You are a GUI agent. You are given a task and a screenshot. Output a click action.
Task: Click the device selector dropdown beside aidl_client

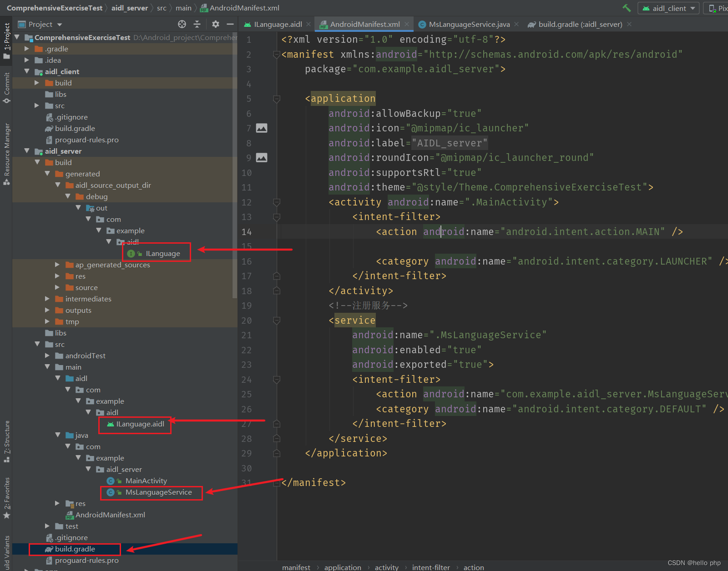(x=717, y=8)
